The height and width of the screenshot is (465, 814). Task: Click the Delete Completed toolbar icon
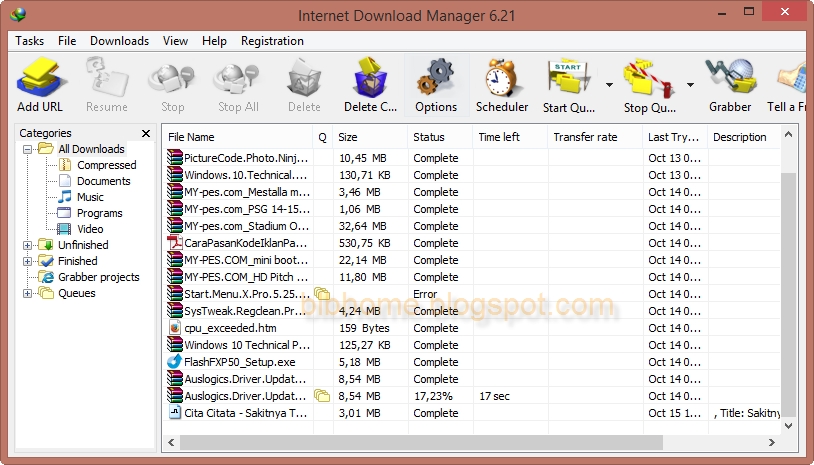click(x=371, y=80)
